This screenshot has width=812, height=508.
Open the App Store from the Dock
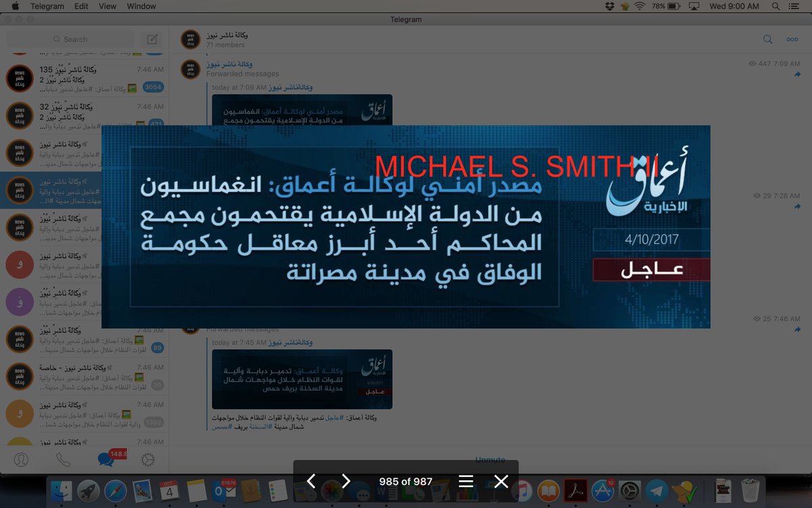click(x=603, y=491)
